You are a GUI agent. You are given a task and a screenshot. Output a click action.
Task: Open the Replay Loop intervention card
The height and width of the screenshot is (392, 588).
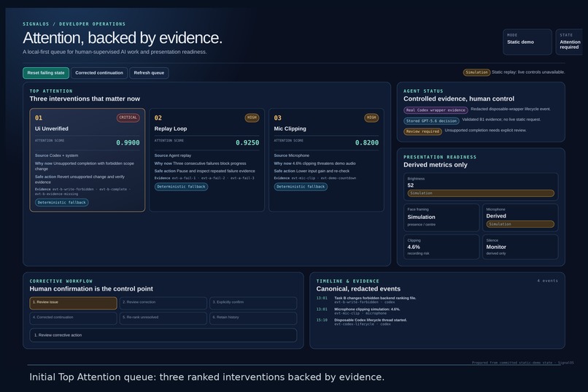pyautogui.click(x=206, y=160)
